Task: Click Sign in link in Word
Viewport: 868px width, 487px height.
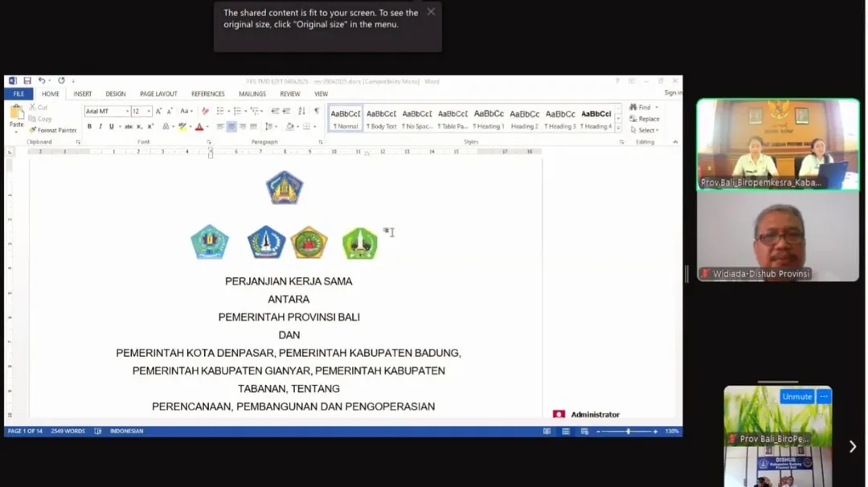Action: click(674, 93)
